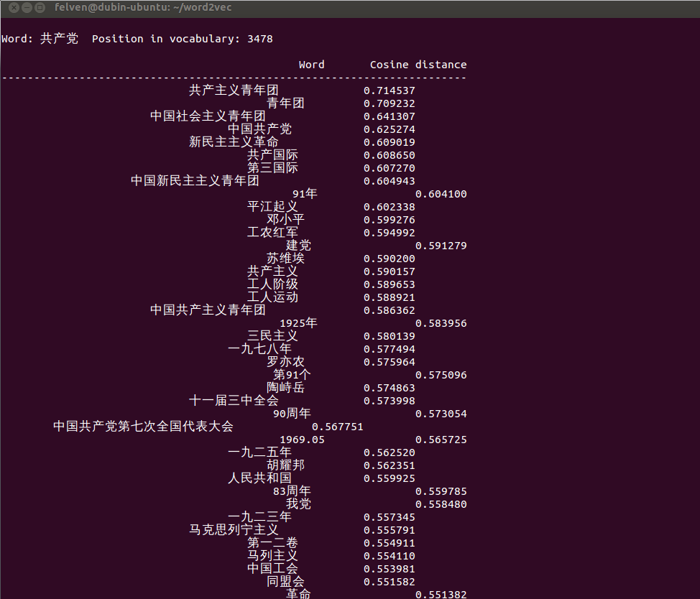Select the name 陶峙岳

(x=285, y=388)
